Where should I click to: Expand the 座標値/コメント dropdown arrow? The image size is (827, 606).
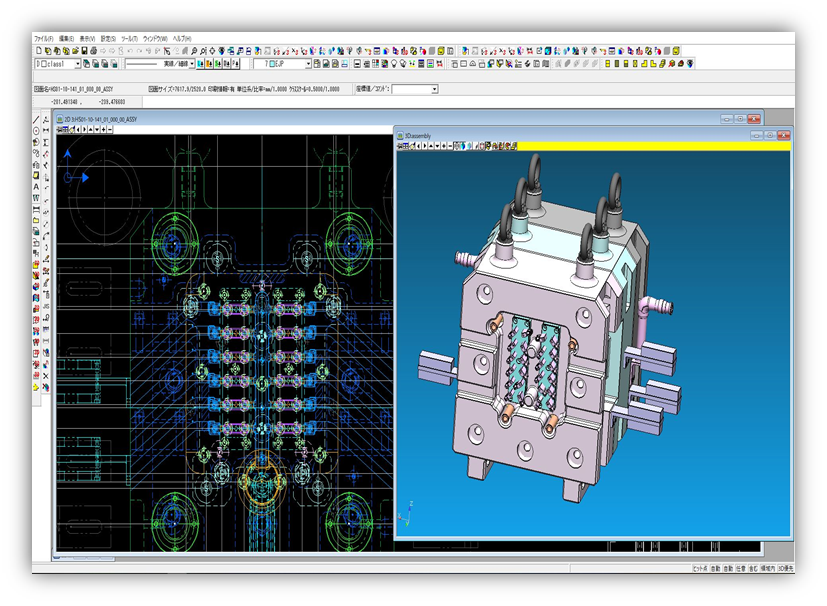point(433,88)
